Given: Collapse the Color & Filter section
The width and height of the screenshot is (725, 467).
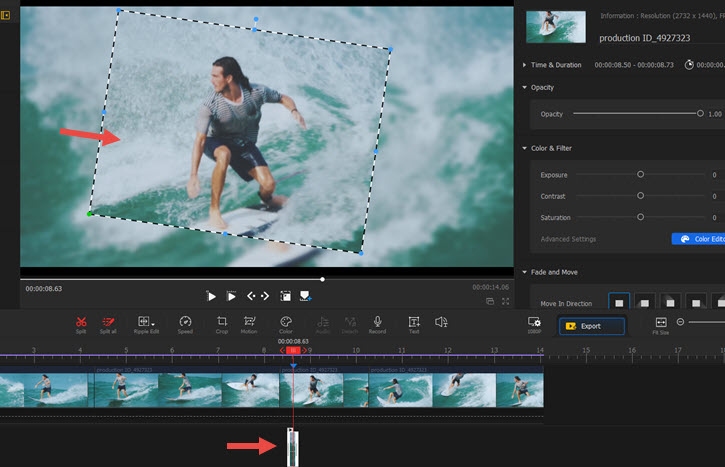Looking at the screenshot, I should click(551, 148).
